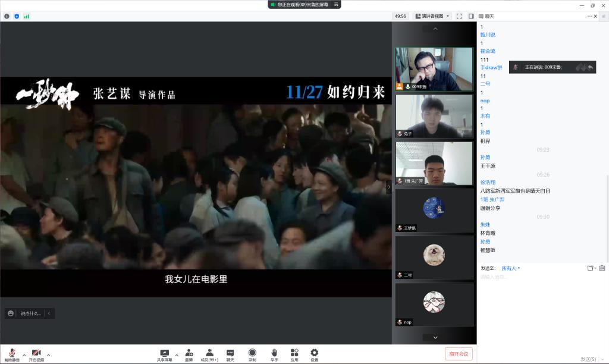
Task: Turn on camera with 开启视频
Action: coord(36,354)
